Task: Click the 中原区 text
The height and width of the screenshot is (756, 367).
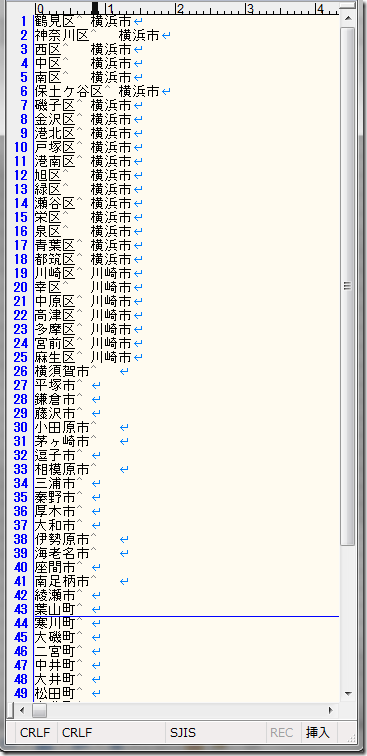Action: [55, 301]
